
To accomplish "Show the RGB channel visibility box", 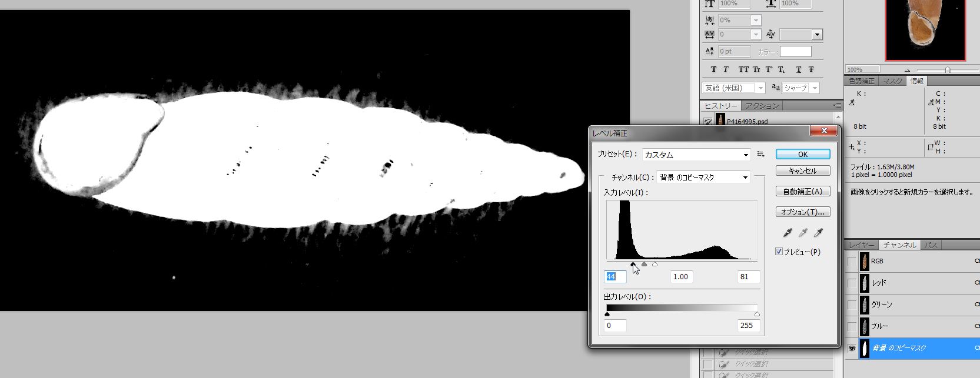I will [852, 261].
